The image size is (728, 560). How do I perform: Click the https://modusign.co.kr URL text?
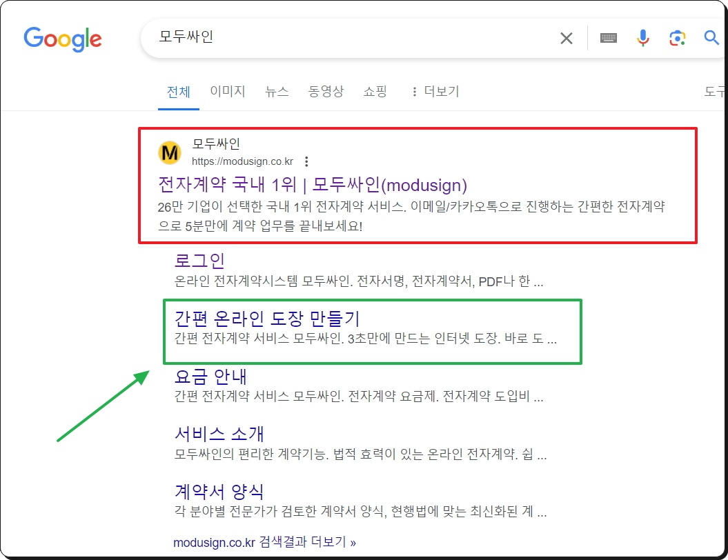pos(242,161)
